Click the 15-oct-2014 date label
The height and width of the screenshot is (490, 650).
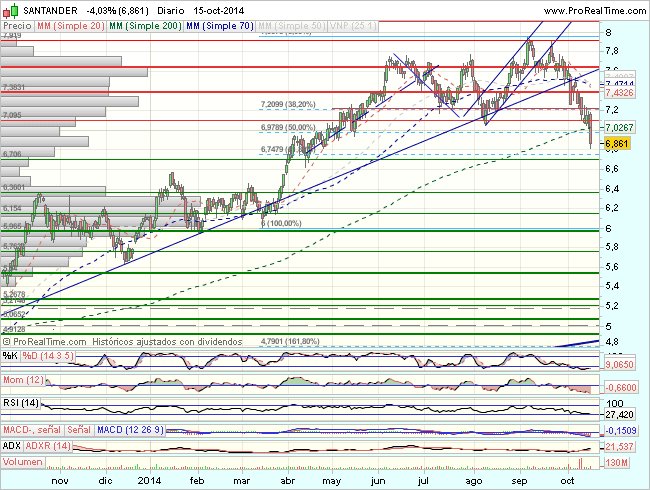pos(219,10)
